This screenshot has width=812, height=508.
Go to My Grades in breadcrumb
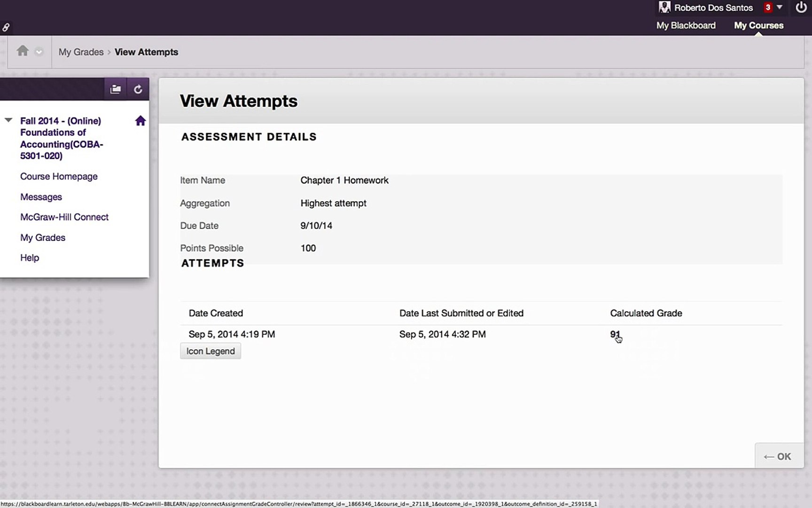[x=81, y=52]
